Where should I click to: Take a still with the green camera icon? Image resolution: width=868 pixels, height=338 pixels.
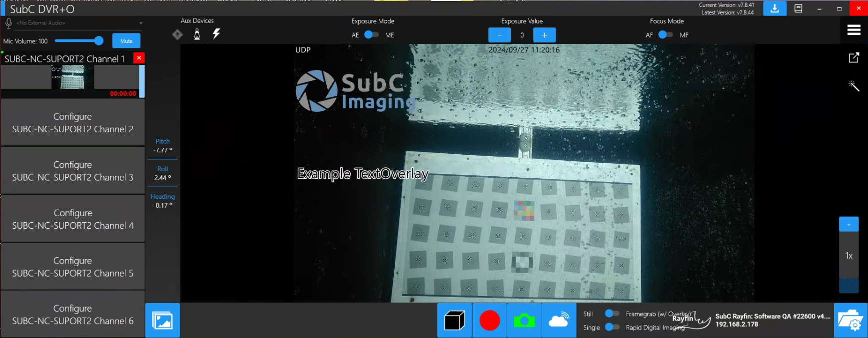524,321
